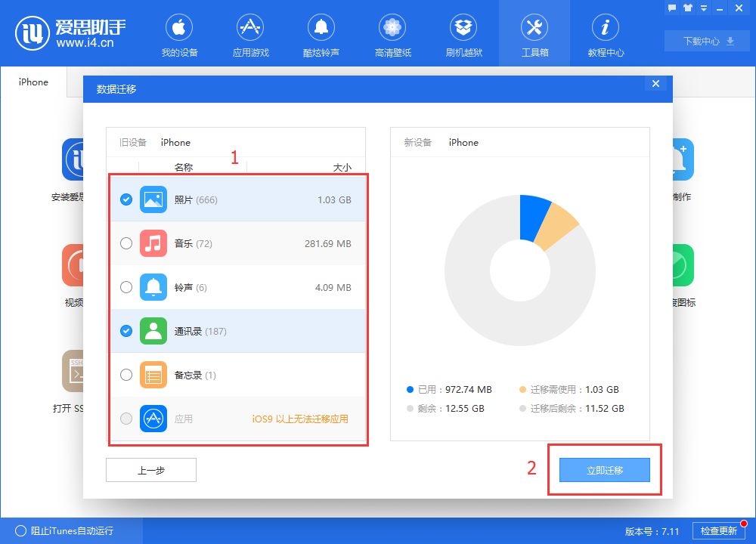Open 我的设备 (My Devices) section
This screenshot has width=756, height=544.
[178, 34]
